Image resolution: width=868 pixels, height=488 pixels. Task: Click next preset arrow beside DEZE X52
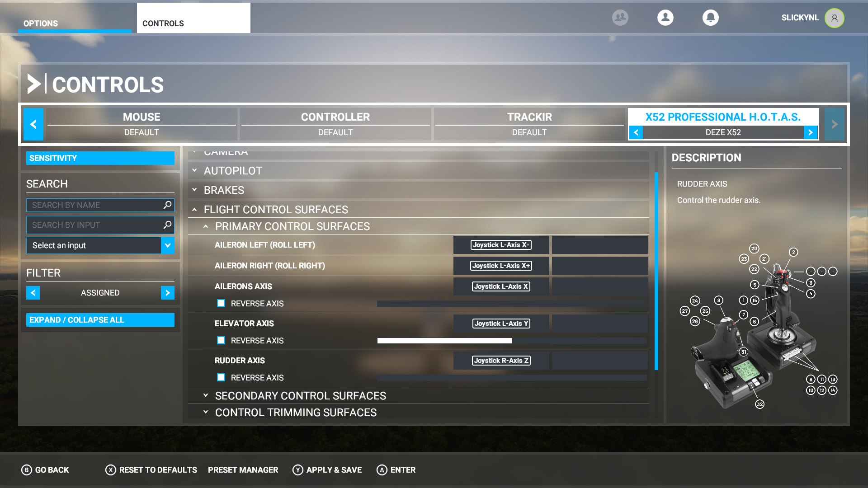pos(811,132)
